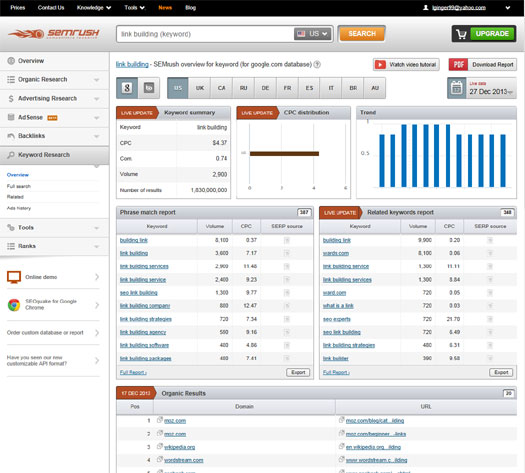
Task: Open 'what is a link' related keyword
Action: [338, 306]
